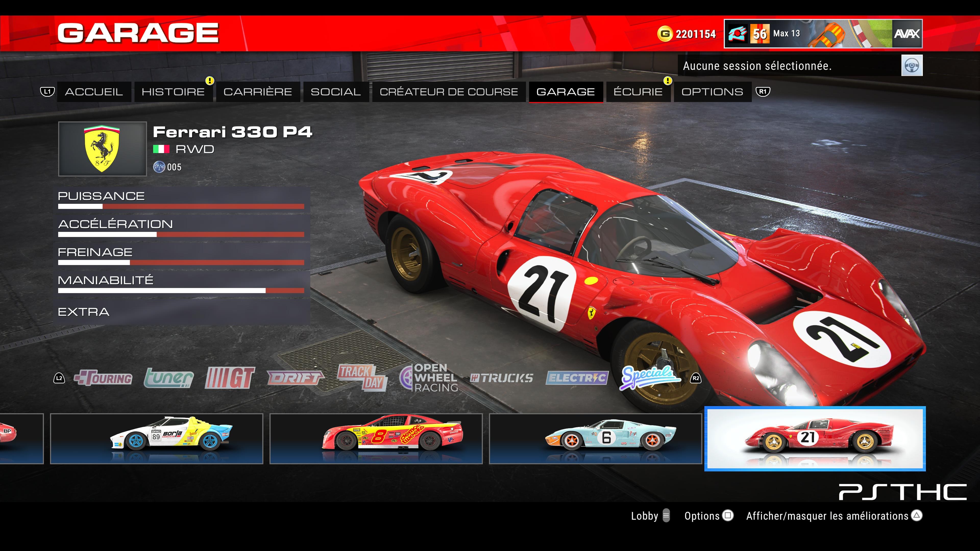Click the player level 56 badge

coord(760,34)
